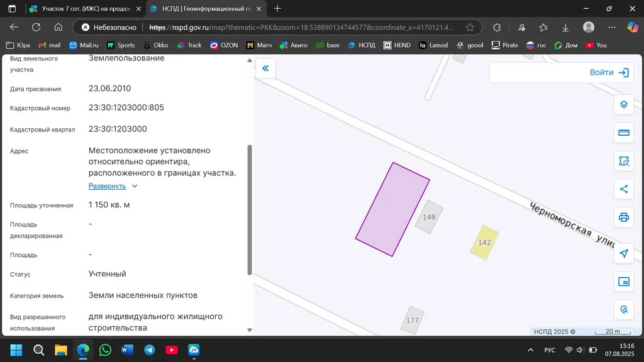Share the current map view
Viewport: 644px width, 362px height.
tap(624, 189)
